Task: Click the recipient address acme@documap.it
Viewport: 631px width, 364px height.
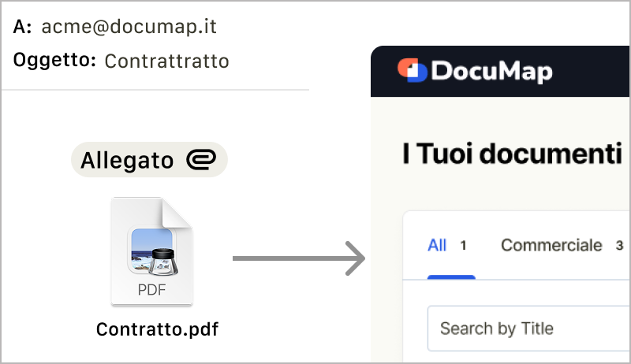Action: (x=129, y=27)
